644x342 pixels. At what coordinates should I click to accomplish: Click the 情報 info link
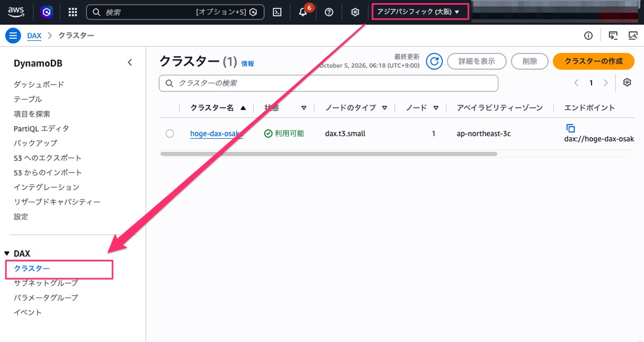(247, 64)
